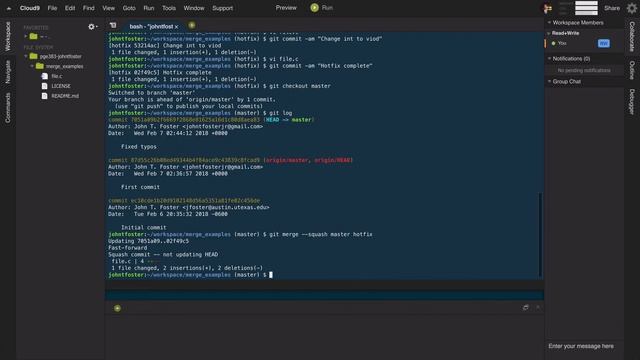
Task: Select file.c in the file tree
Action: point(57,76)
